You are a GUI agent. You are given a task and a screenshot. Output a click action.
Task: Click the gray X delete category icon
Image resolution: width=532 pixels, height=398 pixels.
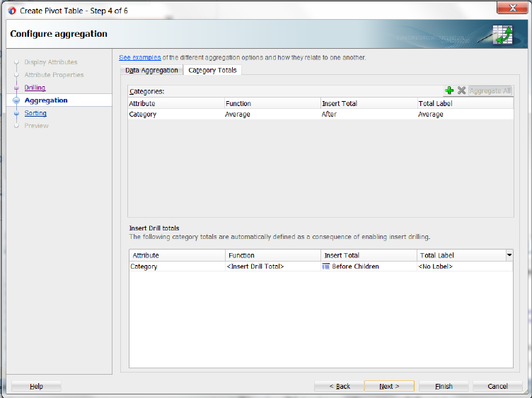[x=461, y=90]
